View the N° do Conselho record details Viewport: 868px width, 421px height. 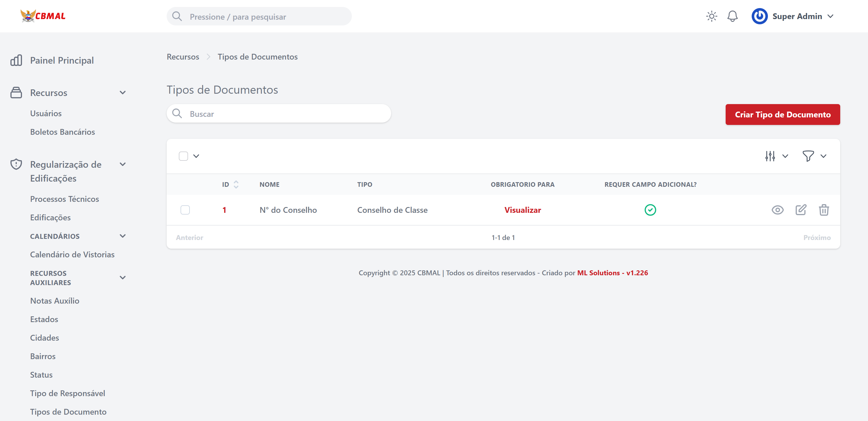pyautogui.click(x=778, y=210)
